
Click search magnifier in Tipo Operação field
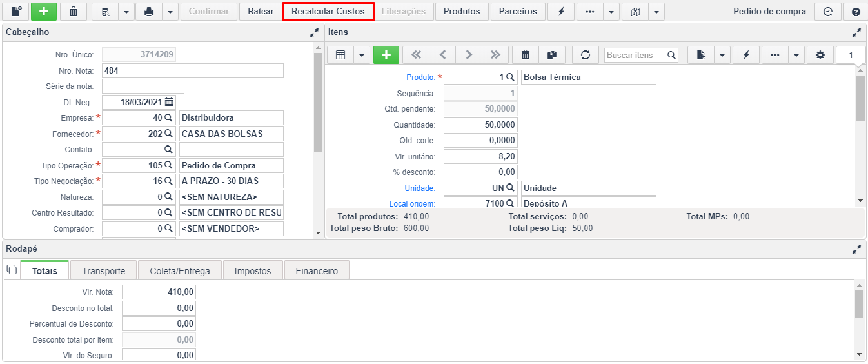pos(168,165)
